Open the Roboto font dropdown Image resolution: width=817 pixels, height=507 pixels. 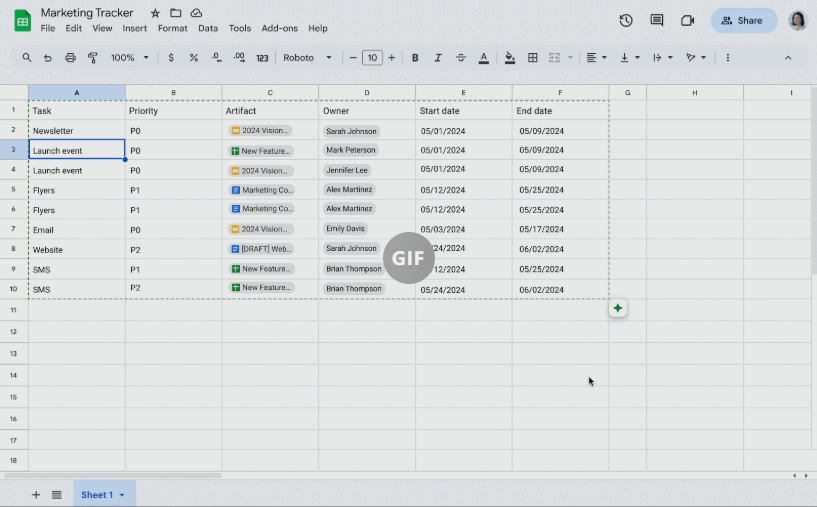pyautogui.click(x=307, y=58)
